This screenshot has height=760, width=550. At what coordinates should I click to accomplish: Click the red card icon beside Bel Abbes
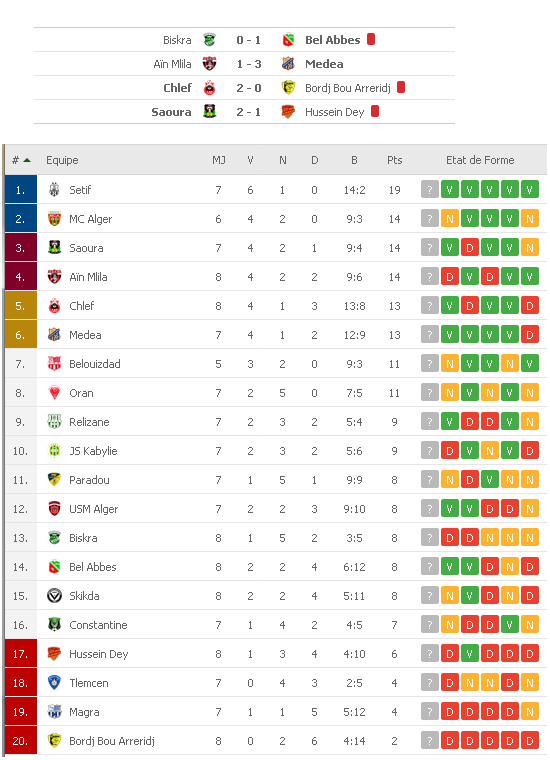[x=371, y=39]
